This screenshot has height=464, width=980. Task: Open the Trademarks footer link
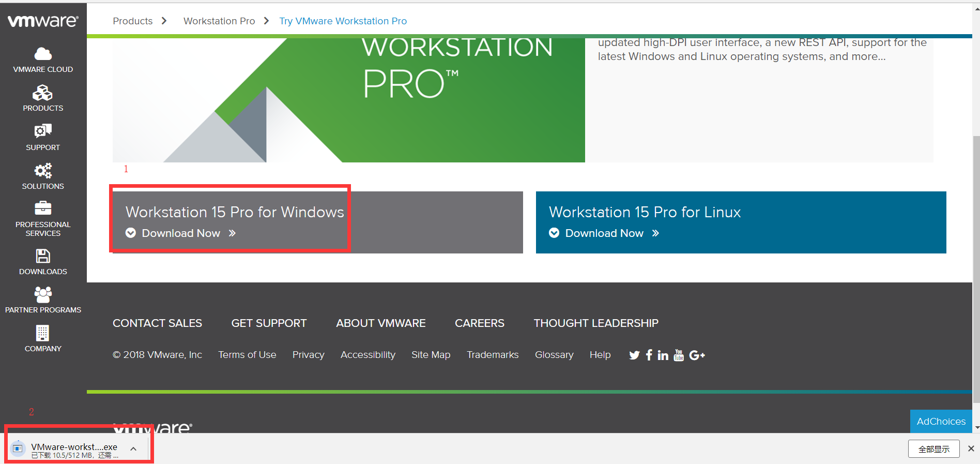[x=493, y=355]
